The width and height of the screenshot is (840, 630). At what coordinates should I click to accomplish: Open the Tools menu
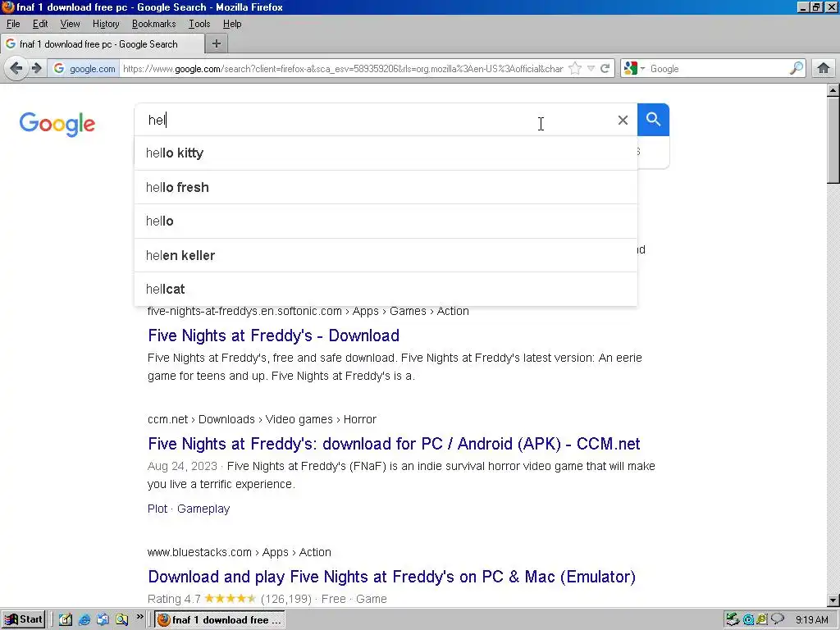pos(199,24)
